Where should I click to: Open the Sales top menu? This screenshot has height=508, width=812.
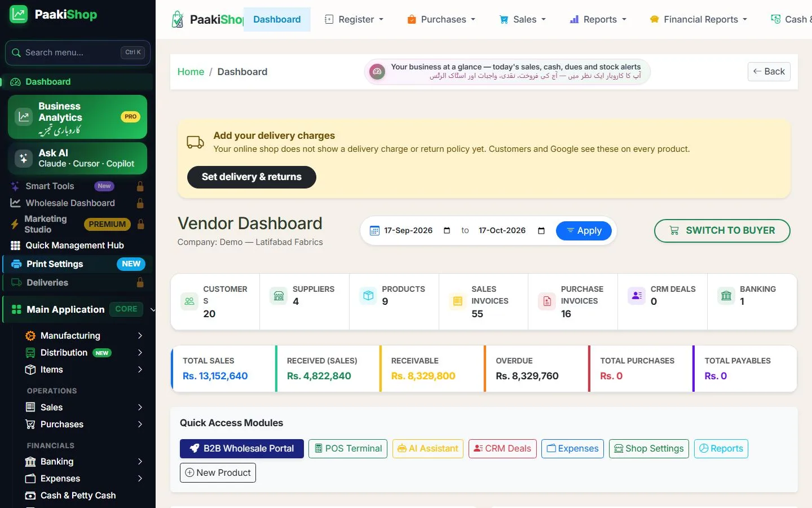coord(523,20)
